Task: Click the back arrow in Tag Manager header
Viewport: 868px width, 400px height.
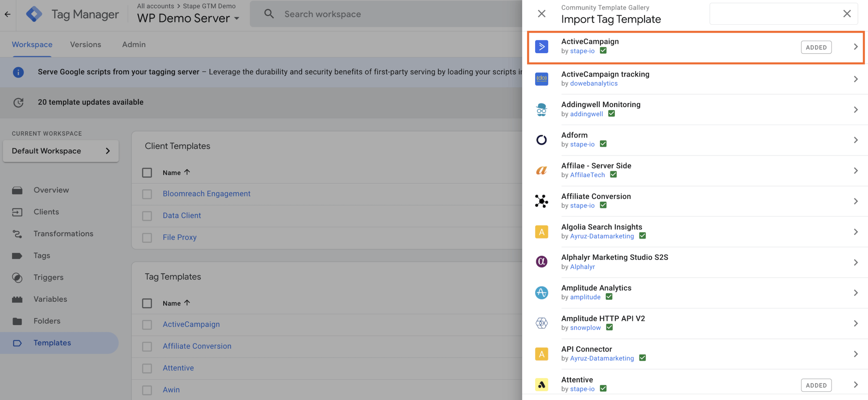Action: 8,14
